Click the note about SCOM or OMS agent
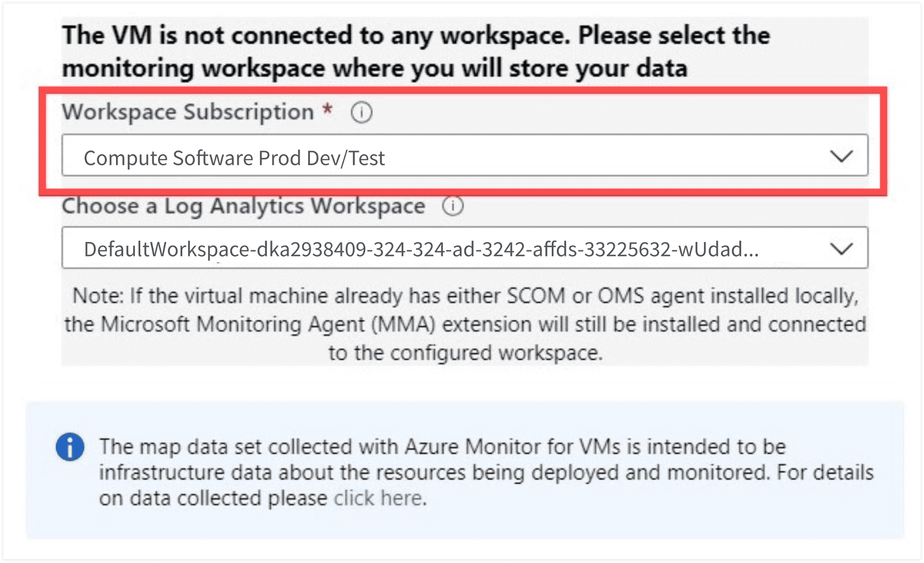This screenshot has height=563, width=924. [465, 296]
